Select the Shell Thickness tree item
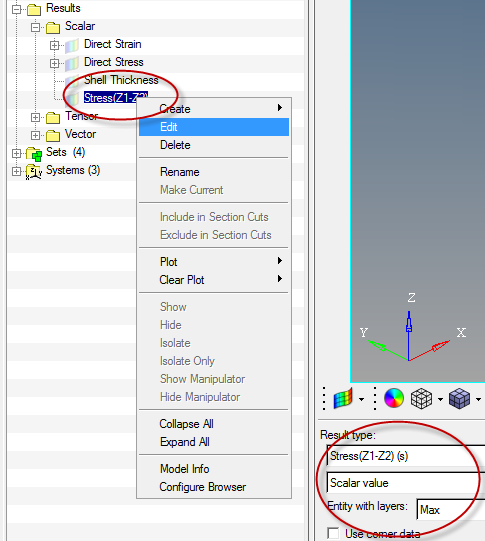Image resolution: width=485 pixels, height=541 pixels. pyautogui.click(x=121, y=80)
